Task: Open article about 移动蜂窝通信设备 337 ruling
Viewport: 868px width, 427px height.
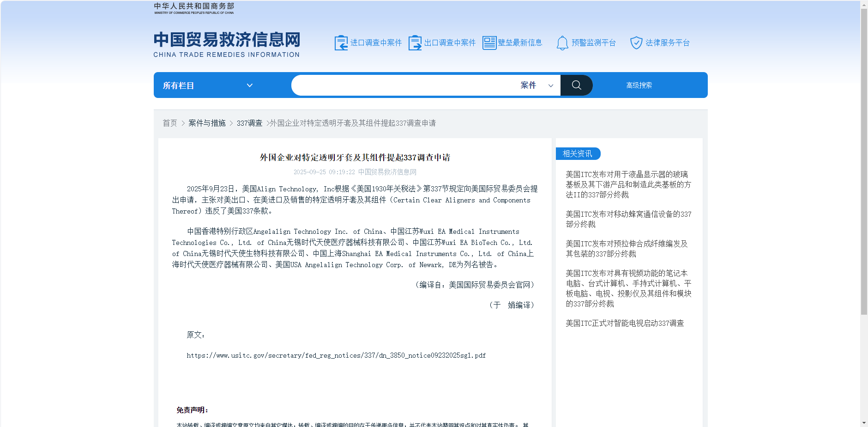Action: pos(628,219)
